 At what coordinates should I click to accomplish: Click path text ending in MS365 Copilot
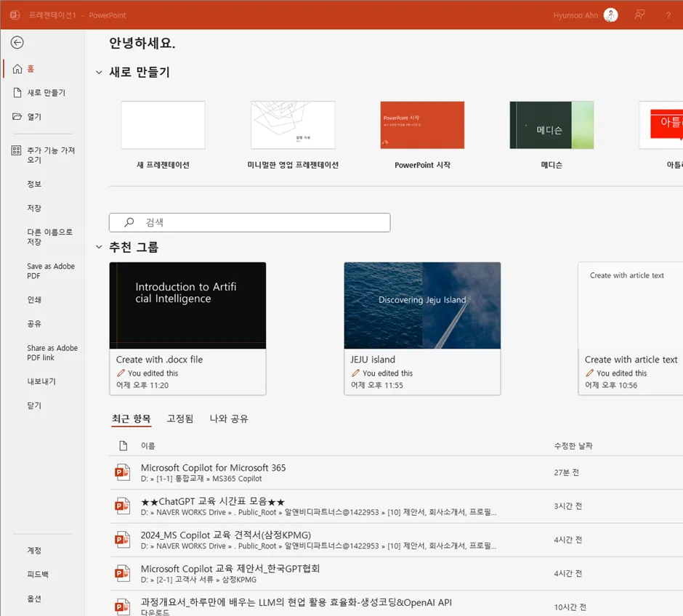pos(201,479)
